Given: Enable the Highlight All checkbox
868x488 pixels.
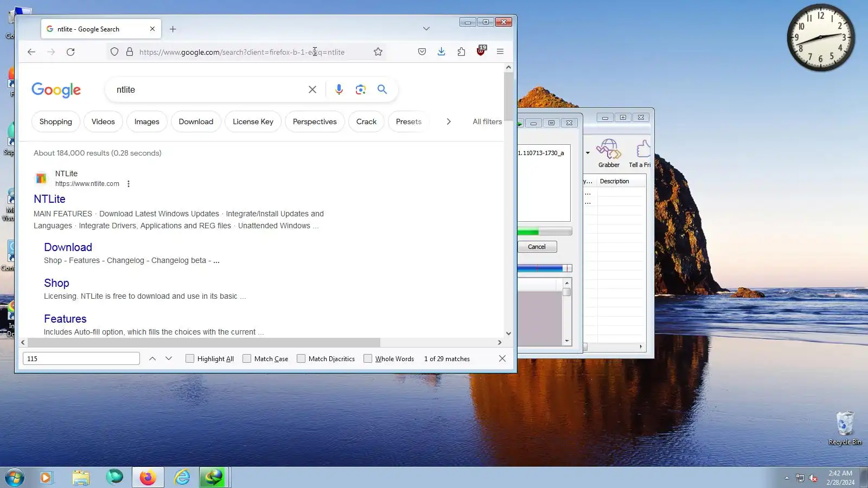Looking at the screenshot, I should (190, 358).
